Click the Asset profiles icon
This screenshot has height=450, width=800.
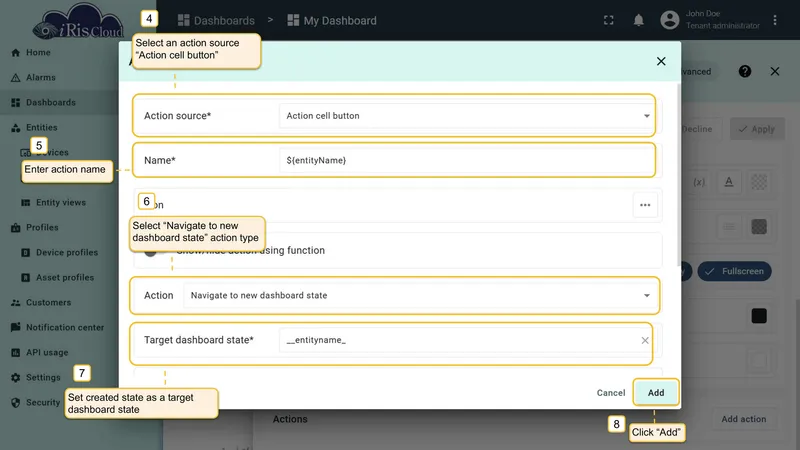pos(26,278)
